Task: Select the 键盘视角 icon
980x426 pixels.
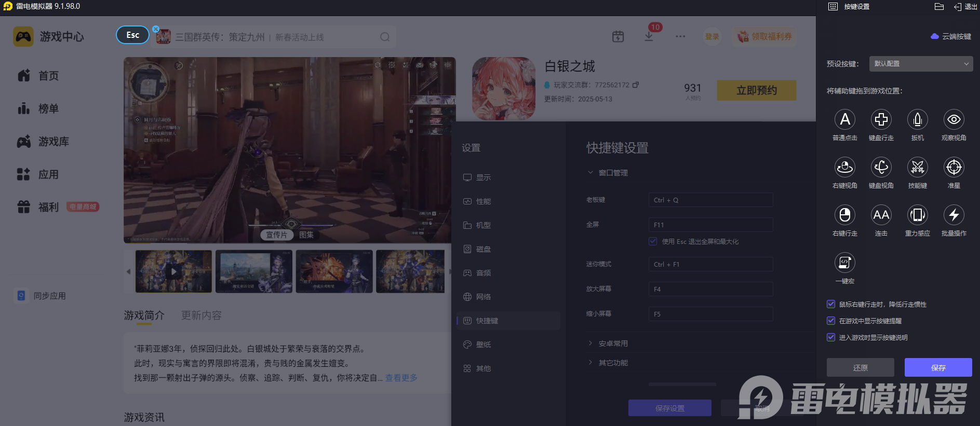Action: click(x=881, y=167)
